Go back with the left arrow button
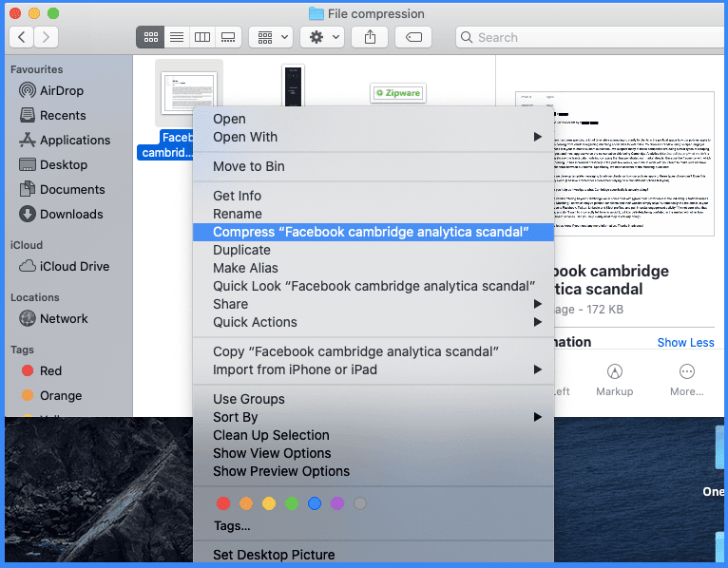This screenshot has height=568, width=728. pos(21,37)
